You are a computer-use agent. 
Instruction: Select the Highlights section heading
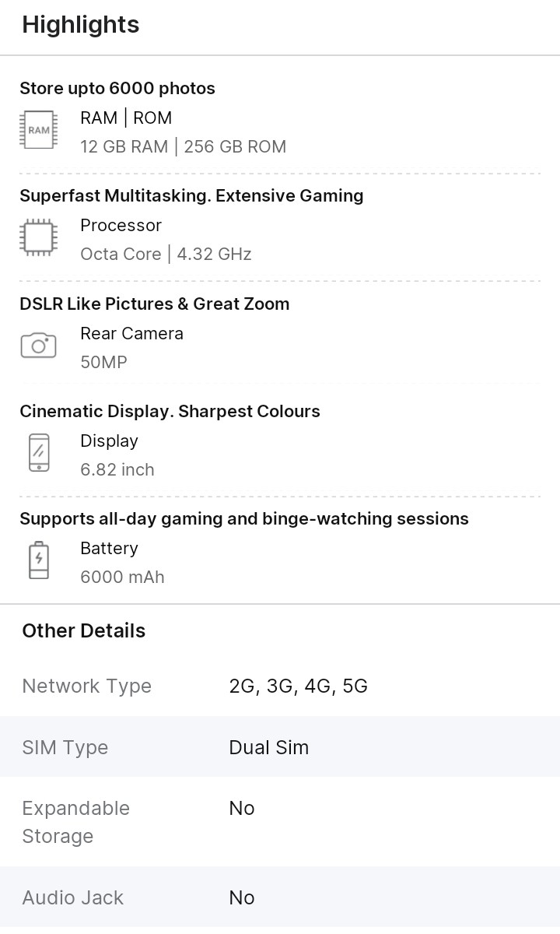point(81,25)
